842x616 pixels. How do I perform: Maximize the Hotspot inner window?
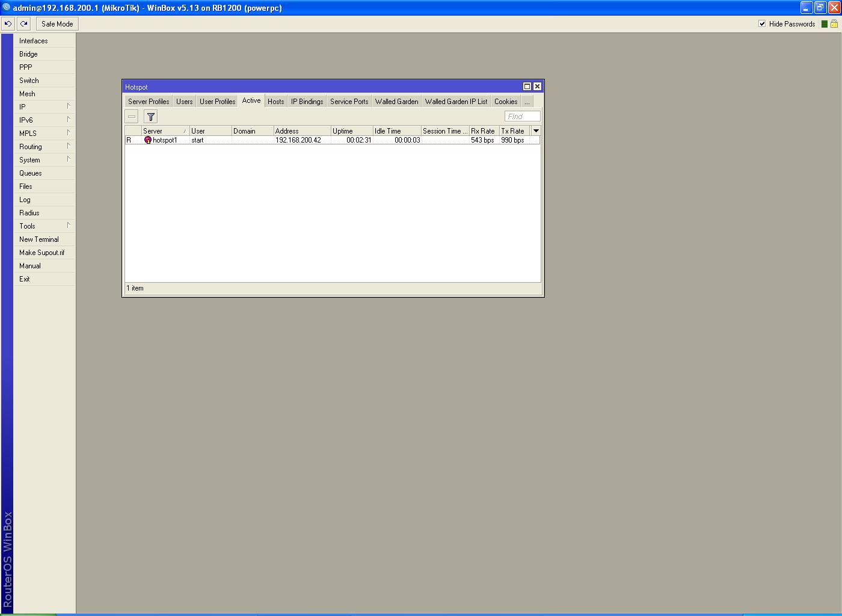[527, 87]
